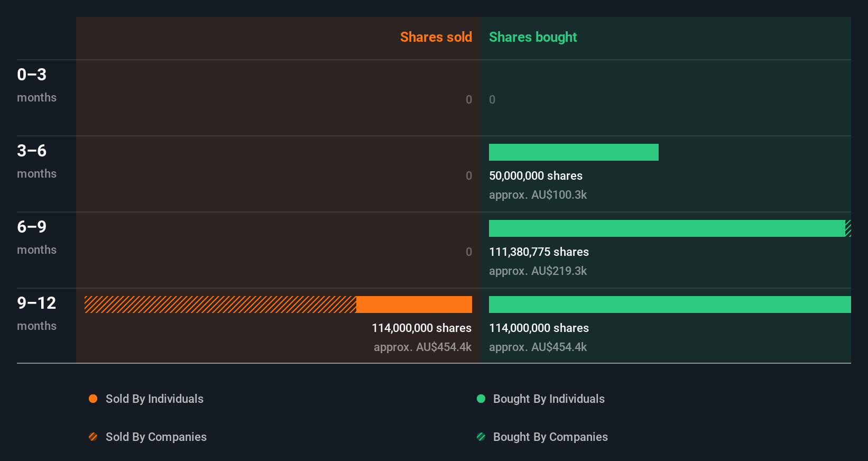
Task: Click the green Bought By Individuals legend dot
Action: 481,399
